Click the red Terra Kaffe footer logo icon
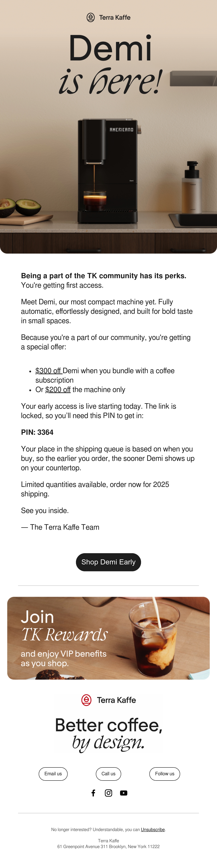The height and width of the screenshot is (868, 217). 86,700
